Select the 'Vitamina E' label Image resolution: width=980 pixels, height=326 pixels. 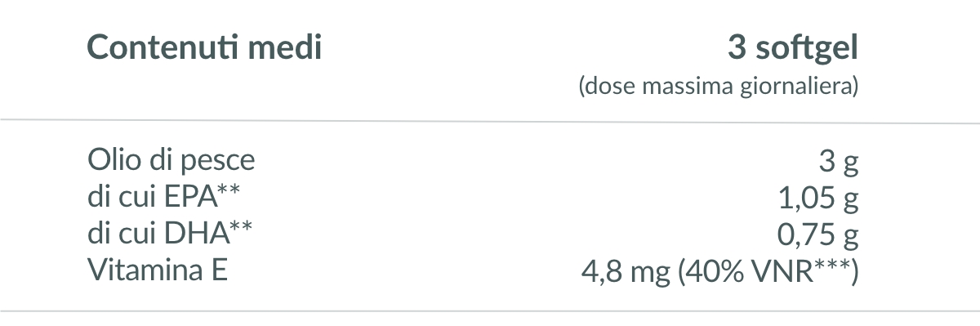[x=157, y=270]
